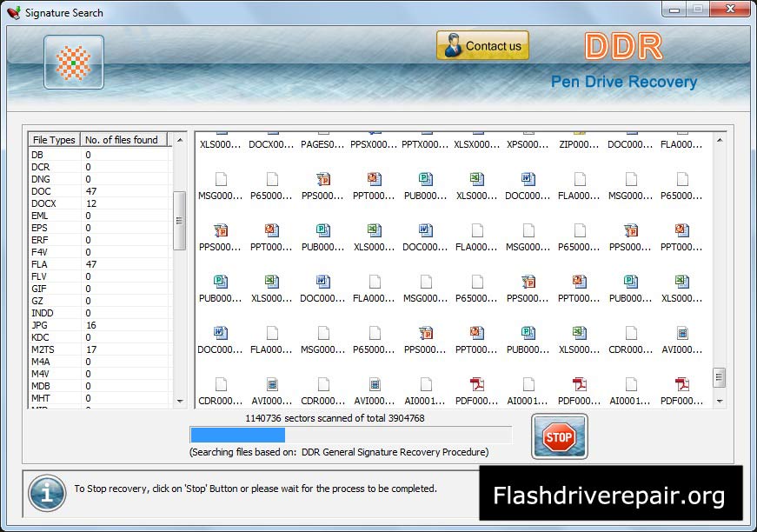The image size is (757, 532).
Task: Select the F4V file type row
Action: [100, 252]
